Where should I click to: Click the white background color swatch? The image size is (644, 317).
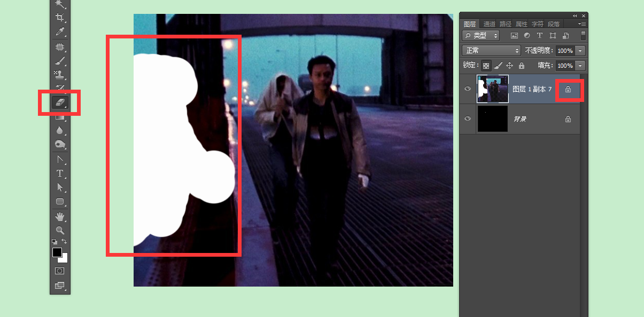(65, 259)
